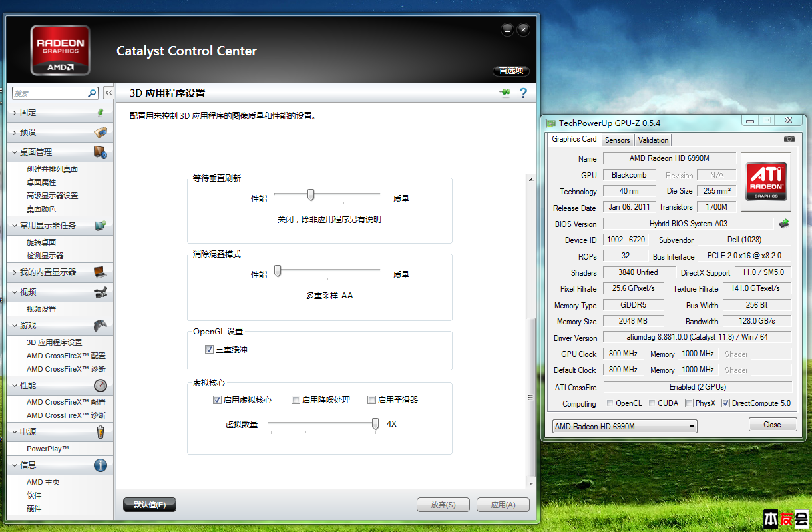The width and height of the screenshot is (812, 532).
Task: Open 检测显示器 in sidebar
Action: 45,256
